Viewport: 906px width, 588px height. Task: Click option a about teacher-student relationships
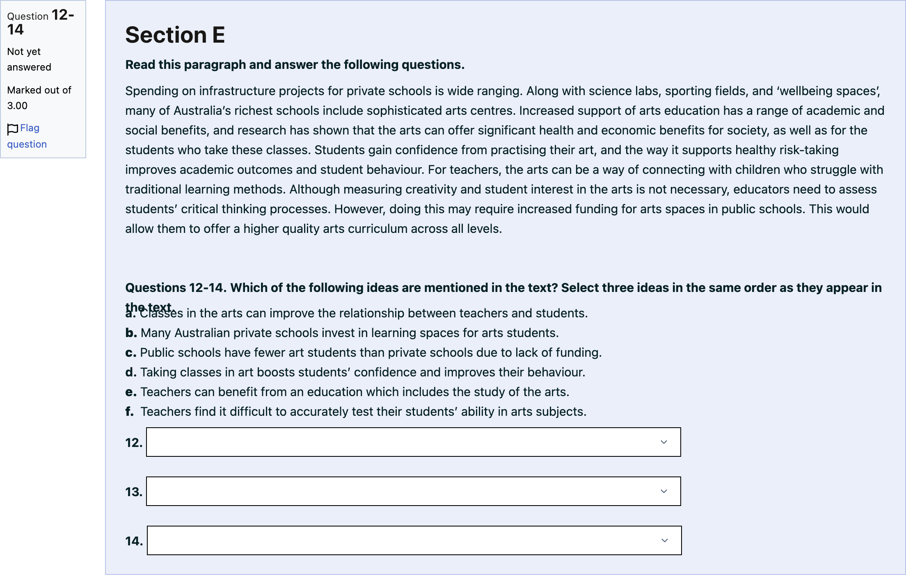click(x=357, y=313)
